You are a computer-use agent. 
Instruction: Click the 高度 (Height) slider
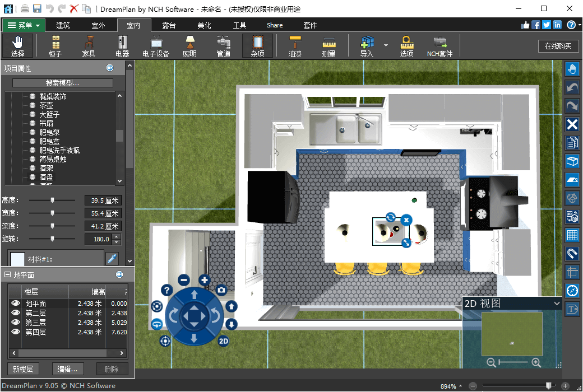[53, 200]
